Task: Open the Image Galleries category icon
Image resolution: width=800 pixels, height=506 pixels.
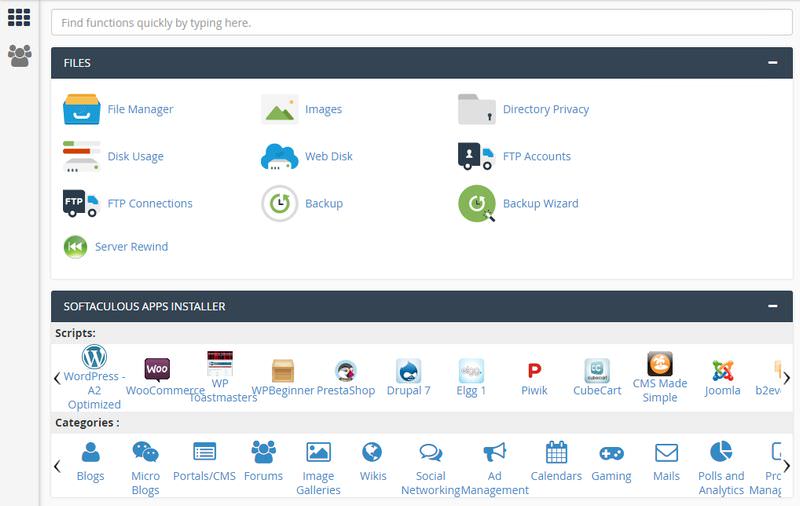Action: tap(318, 452)
